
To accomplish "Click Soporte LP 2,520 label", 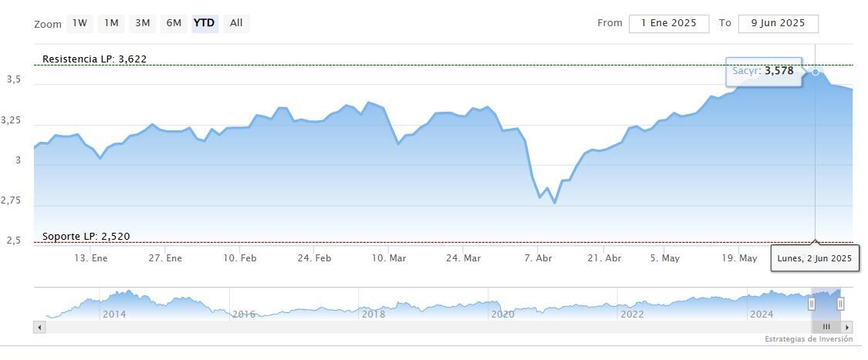I will click(x=86, y=236).
